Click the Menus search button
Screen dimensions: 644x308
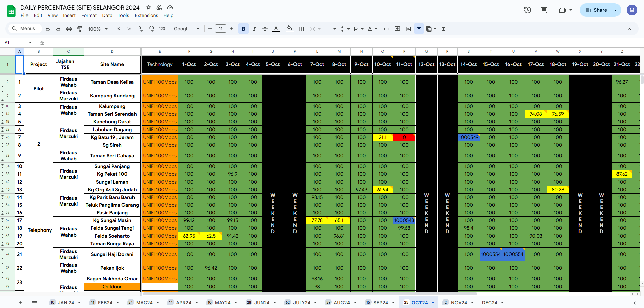pos(23,29)
